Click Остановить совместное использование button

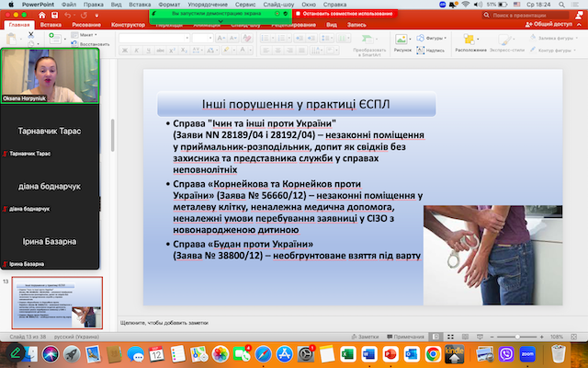pos(345,14)
